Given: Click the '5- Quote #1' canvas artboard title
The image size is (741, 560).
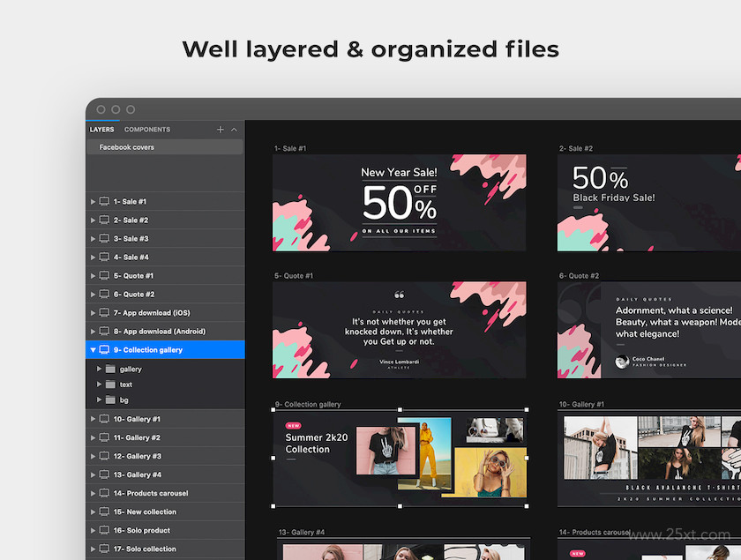Looking at the screenshot, I should click(x=294, y=275).
